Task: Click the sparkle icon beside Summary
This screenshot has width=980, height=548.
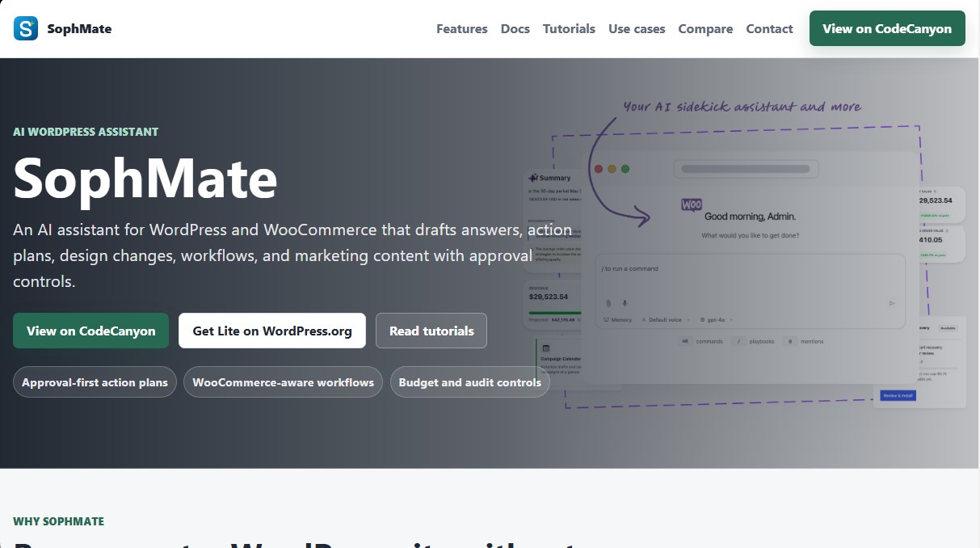Action: 533,178
